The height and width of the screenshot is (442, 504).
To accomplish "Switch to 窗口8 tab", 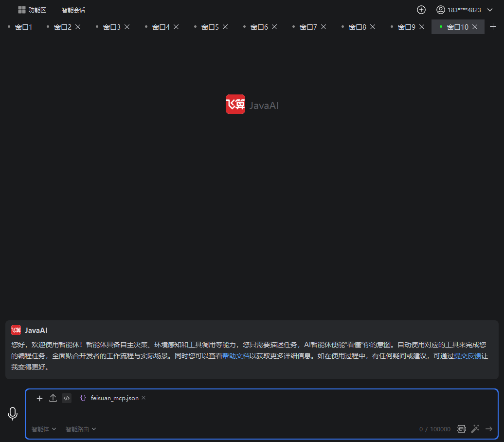I will [358, 27].
